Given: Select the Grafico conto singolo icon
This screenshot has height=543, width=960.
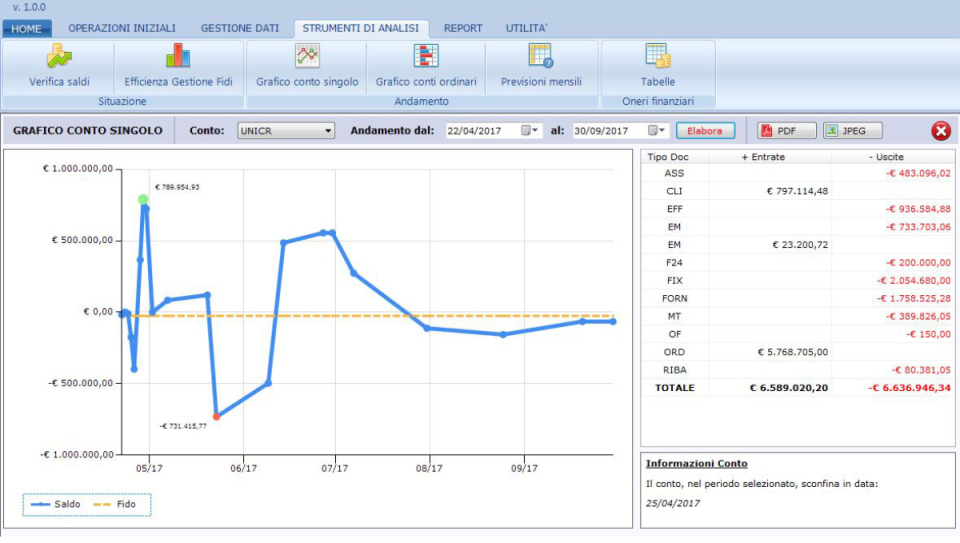Looking at the screenshot, I should click(x=307, y=56).
